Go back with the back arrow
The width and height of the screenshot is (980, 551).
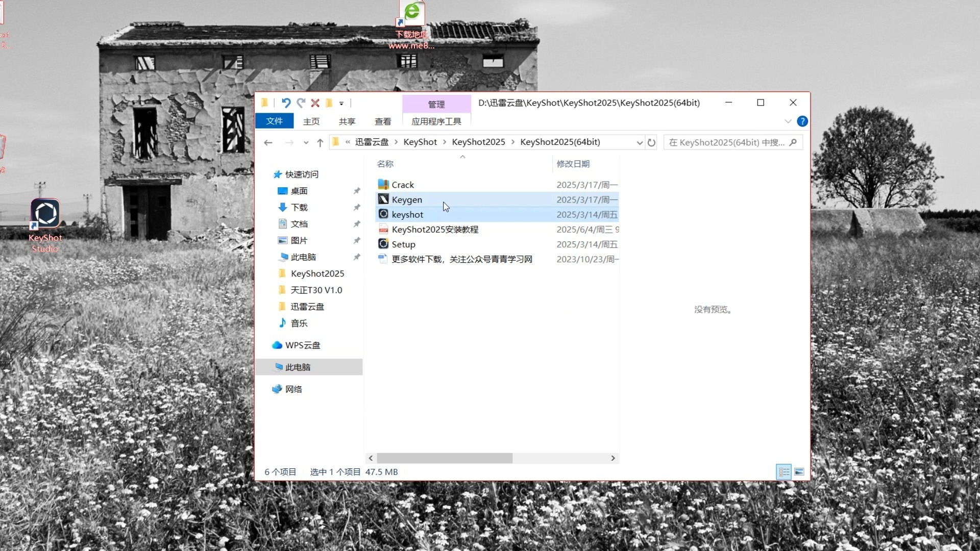click(x=268, y=143)
